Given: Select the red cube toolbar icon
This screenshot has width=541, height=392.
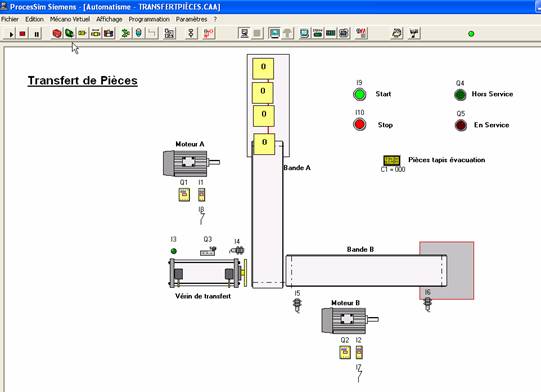Looking at the screenshot, I should click(57, 33).
